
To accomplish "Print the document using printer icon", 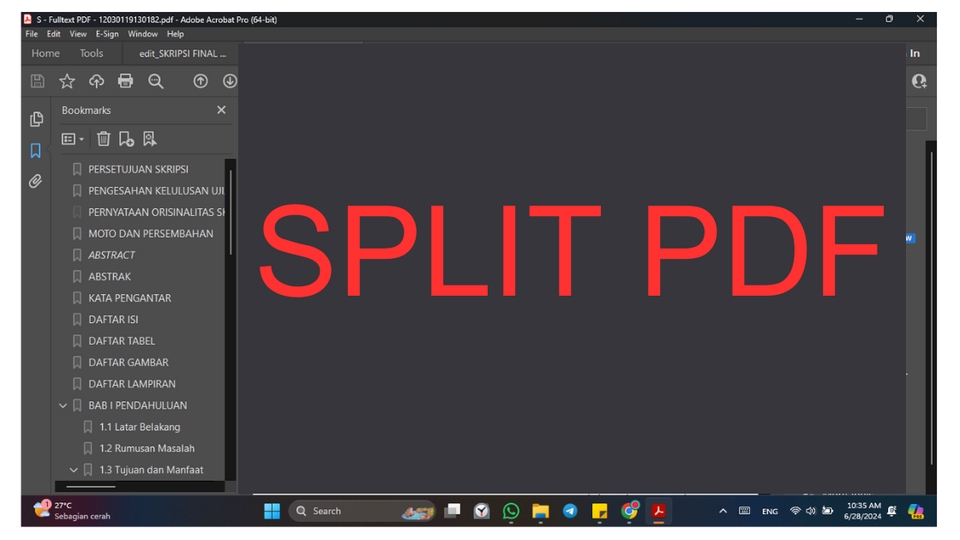I will (126, 81).
